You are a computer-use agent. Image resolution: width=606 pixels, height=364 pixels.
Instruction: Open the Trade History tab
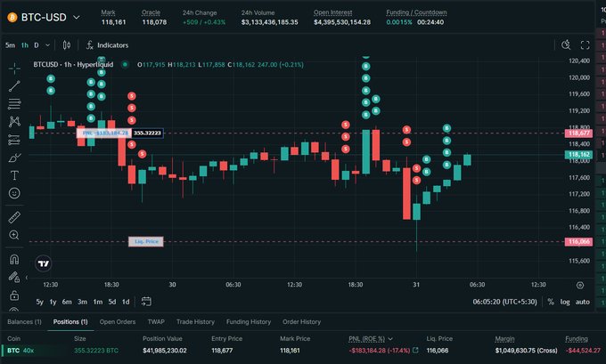(195, 322)
